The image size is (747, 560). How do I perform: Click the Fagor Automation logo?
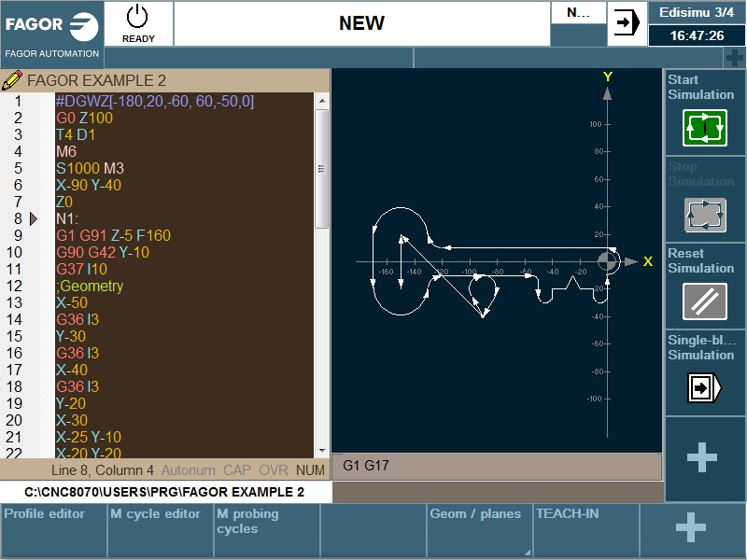click(51, 25)
